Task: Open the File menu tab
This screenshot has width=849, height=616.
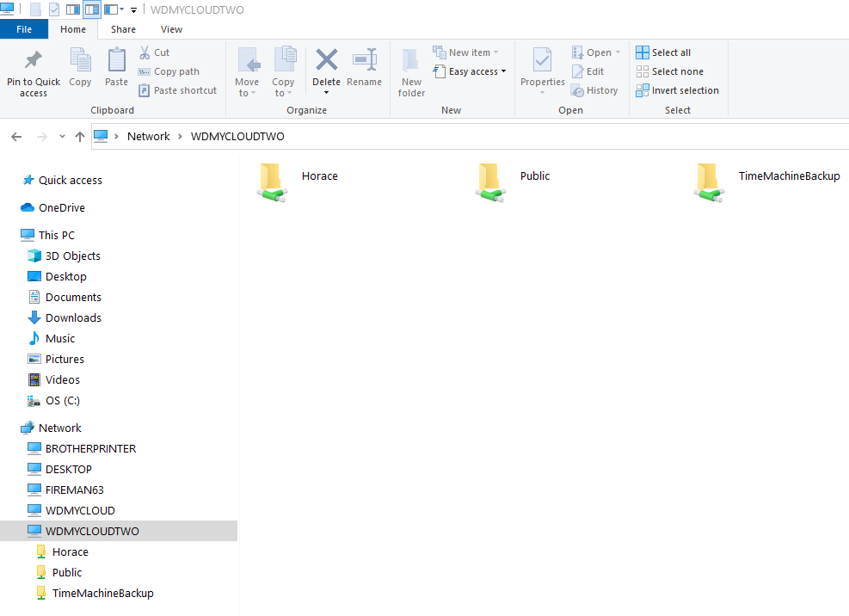Action: coord(24,29)
